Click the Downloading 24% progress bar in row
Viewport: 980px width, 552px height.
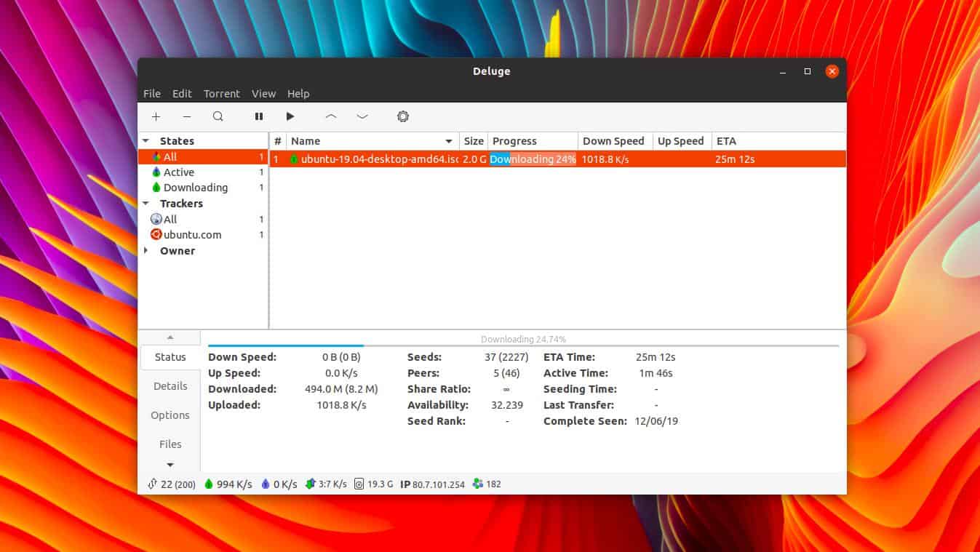[x=533, y=159]
